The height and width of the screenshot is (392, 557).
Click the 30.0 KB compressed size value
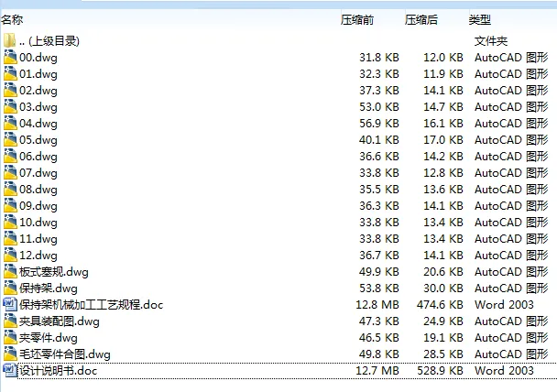pos(443,289)
